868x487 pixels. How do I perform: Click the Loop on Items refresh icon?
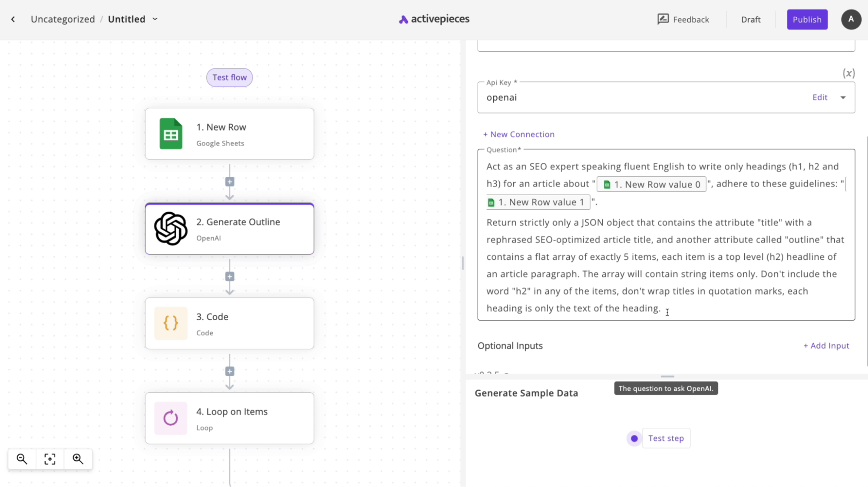click(170, 418)
